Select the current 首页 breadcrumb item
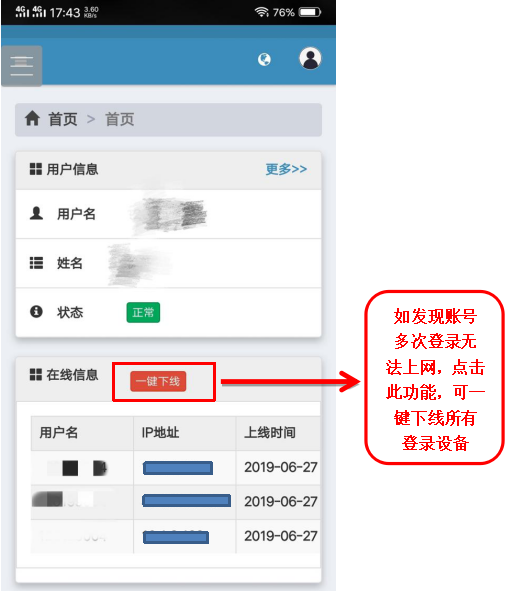510x591 pixels. 119,119
